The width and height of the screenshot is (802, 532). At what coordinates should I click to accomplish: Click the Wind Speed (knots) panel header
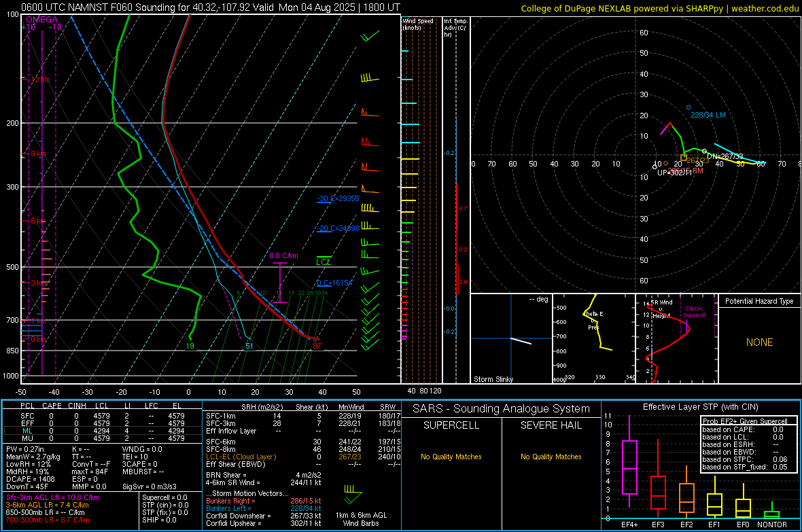pyautogui.click(x=417, y=24)
